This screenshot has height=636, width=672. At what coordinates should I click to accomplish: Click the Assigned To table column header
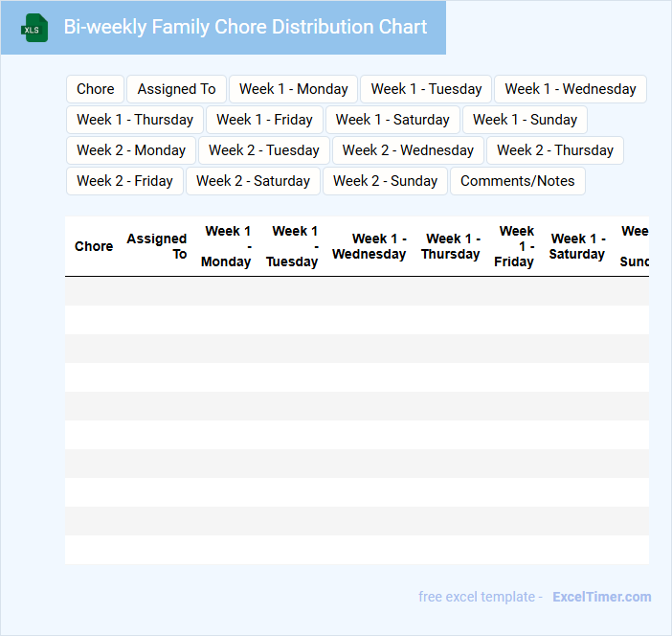tap(157, 246)
